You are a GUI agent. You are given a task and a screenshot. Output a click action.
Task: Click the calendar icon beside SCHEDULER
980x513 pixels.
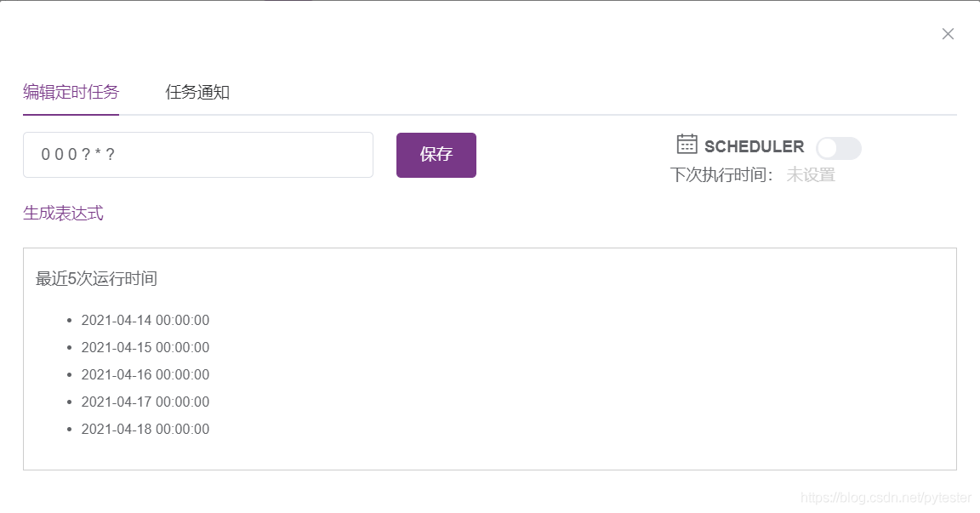[x=687, y=145]
